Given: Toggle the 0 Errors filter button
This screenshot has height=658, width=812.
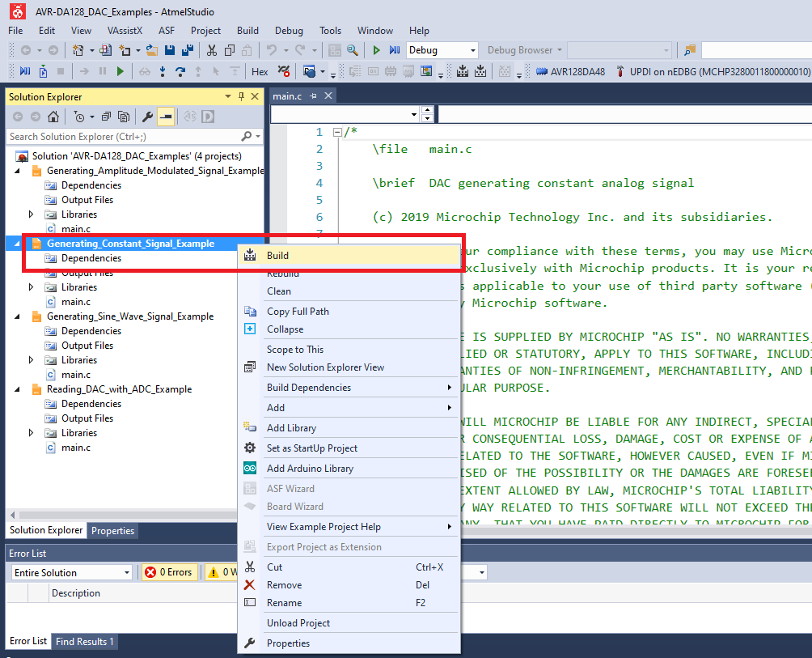Looking at the screenshot, I should click(170, 572).
